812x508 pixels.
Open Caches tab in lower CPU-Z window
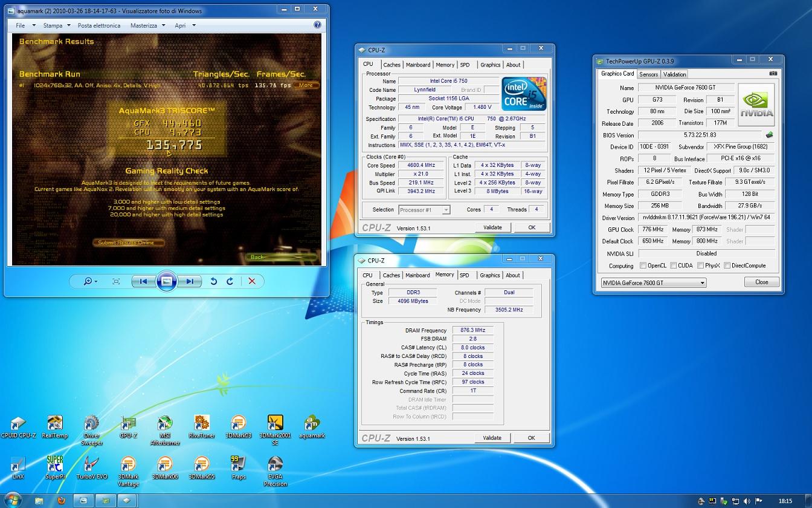(x=391, y=275)
